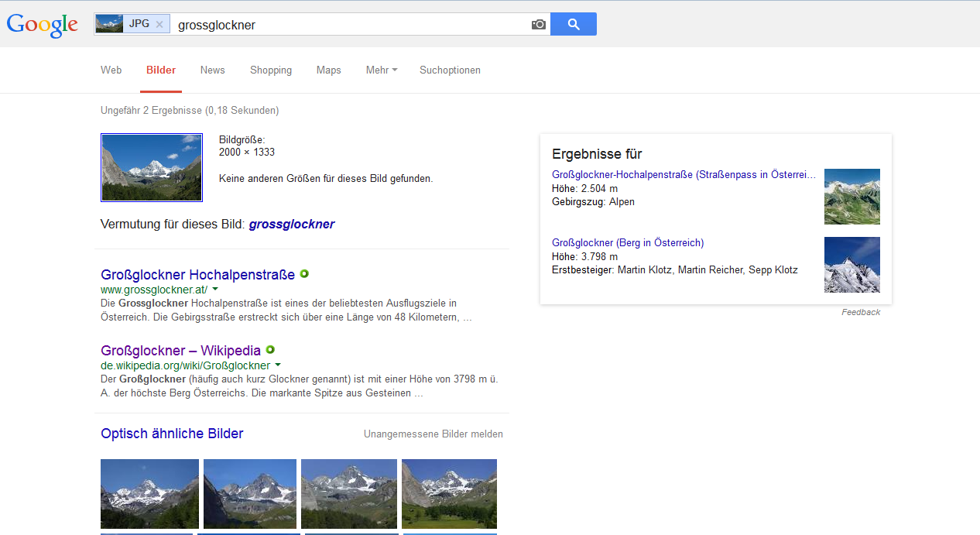The height and width of the screenshot is (535, 980).
Task: Click the 'Ungefähr 2 Ergebnisse' result count text
Action: pyautogui.click(x=190, y=111)
